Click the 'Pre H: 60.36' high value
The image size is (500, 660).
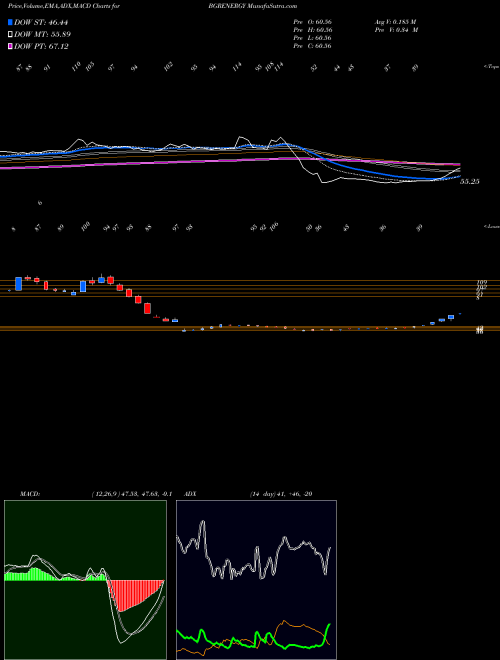(x=313, y=30)
